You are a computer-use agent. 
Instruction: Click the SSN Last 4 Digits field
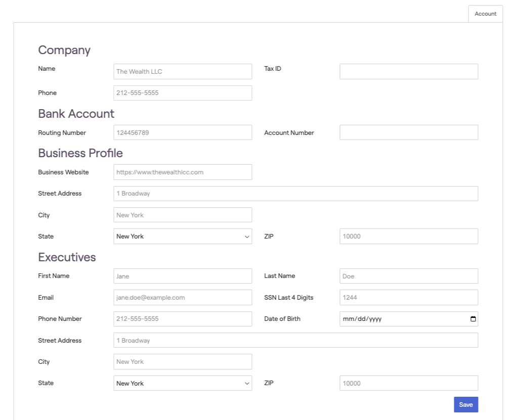coord(408,298)
